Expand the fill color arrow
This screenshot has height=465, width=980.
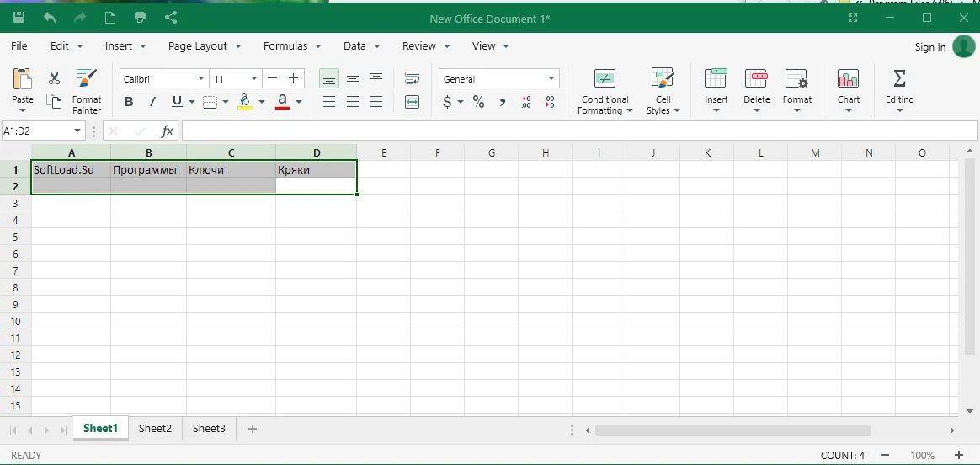click(x=262, y=102)
